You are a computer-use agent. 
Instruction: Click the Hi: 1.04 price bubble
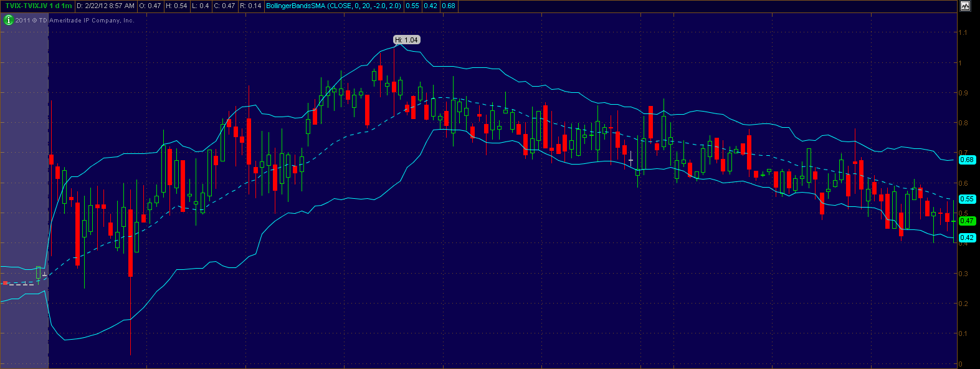[x=407, y=40]
